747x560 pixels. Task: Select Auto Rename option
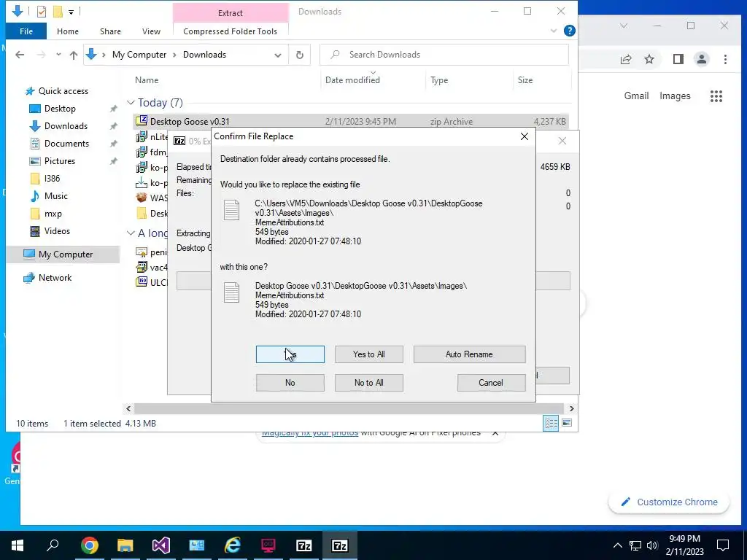point(469,354)
